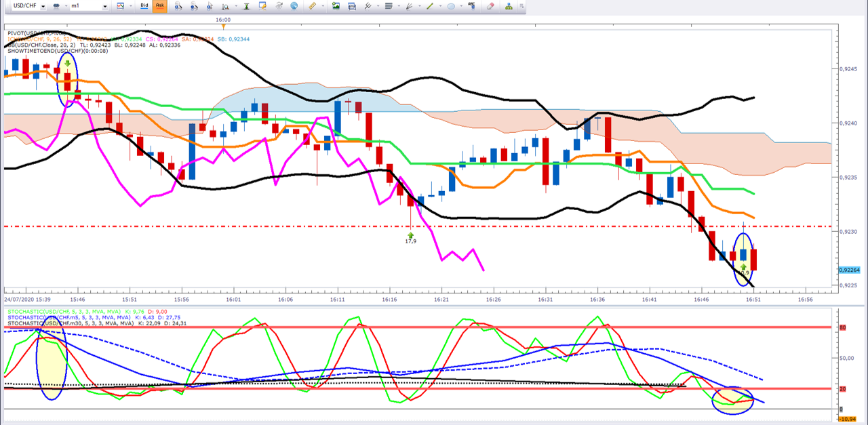The image size is (868, 425).
Task: Click the PIVOT(USD/CHF) indicator label
Action: point(37,33)
